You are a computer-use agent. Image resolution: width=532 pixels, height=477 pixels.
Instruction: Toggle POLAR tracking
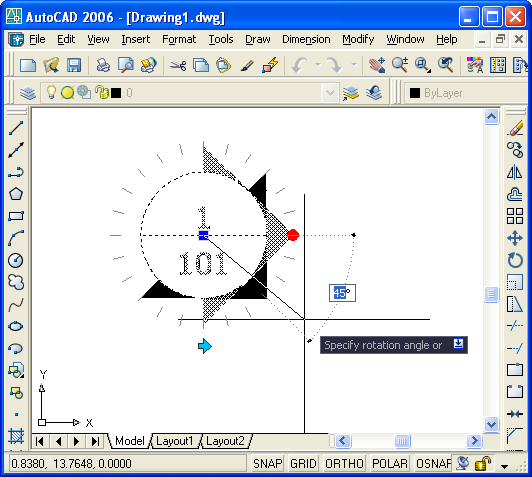[x=390, y=463]
